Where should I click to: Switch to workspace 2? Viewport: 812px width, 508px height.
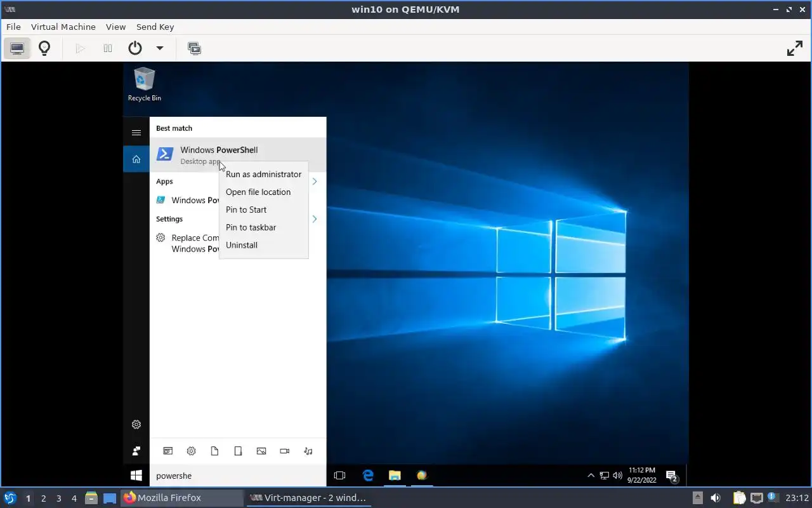[x=43, y=498]
